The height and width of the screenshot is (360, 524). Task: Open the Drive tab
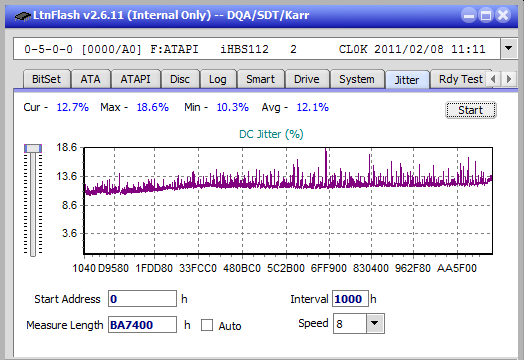pos(307,79)
